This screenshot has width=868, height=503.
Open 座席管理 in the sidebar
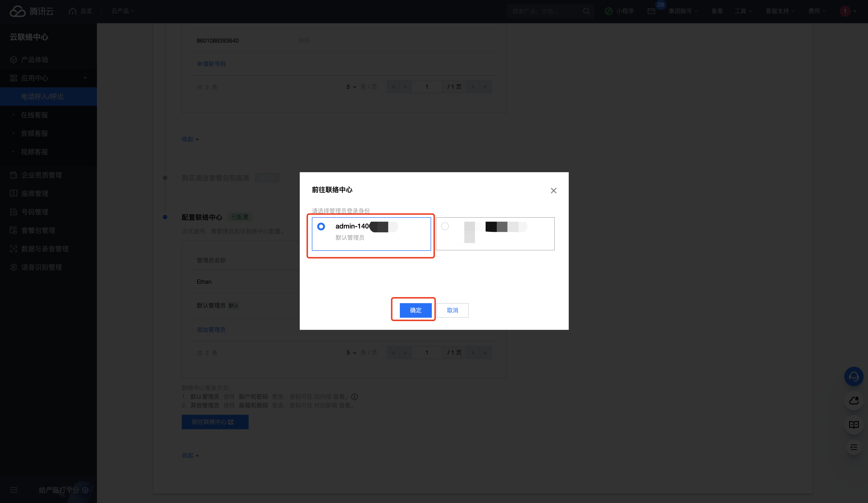point(34,193)
